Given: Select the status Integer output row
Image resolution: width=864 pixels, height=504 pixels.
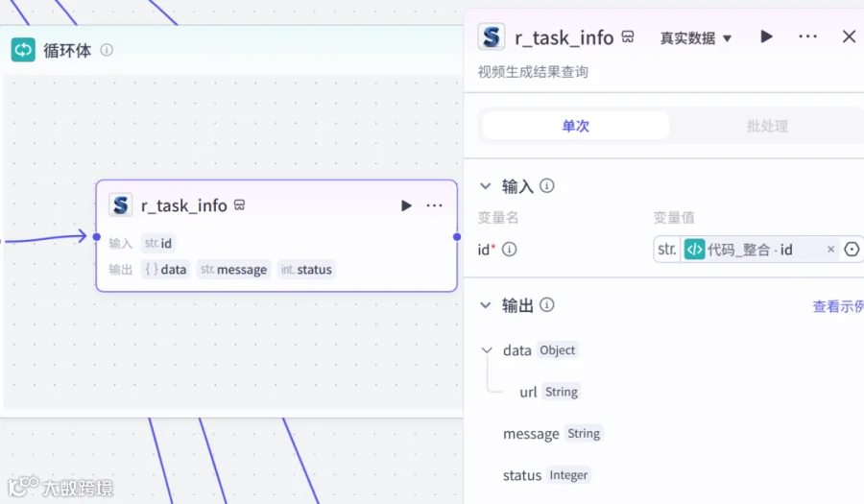Looking at the screenshot, I should point(546,475).
